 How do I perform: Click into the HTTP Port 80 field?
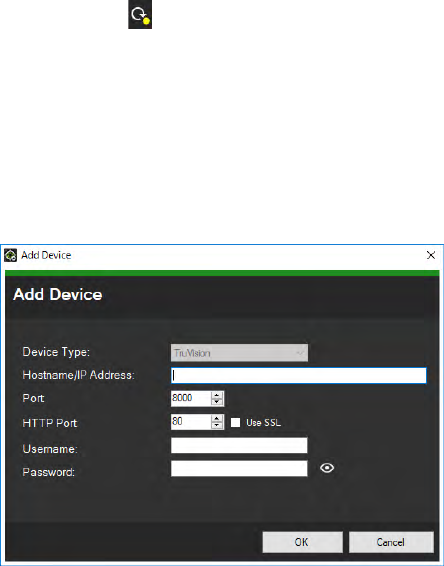[191, 422]
